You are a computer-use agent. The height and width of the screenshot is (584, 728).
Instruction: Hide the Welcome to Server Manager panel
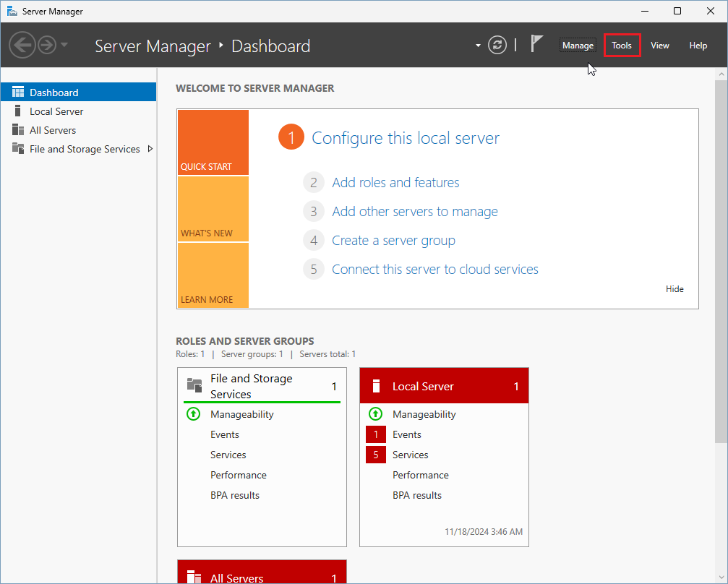point(674,288)
